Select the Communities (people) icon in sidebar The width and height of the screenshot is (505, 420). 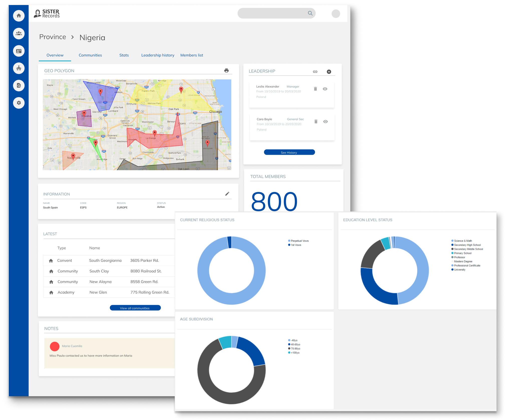(19, 33)
